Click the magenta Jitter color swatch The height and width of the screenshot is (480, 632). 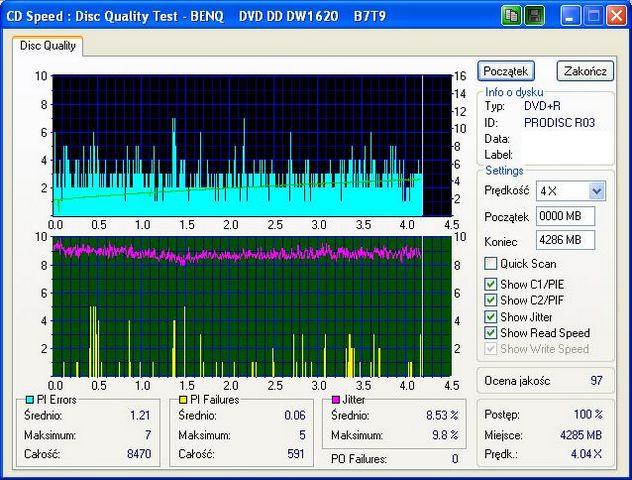[x=335, y=400]
